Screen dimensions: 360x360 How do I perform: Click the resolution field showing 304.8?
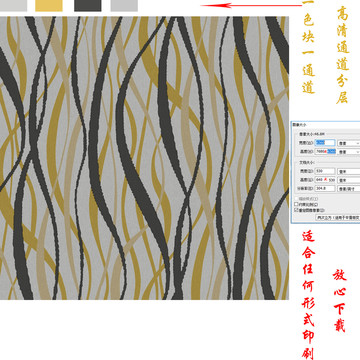point(325,188)
